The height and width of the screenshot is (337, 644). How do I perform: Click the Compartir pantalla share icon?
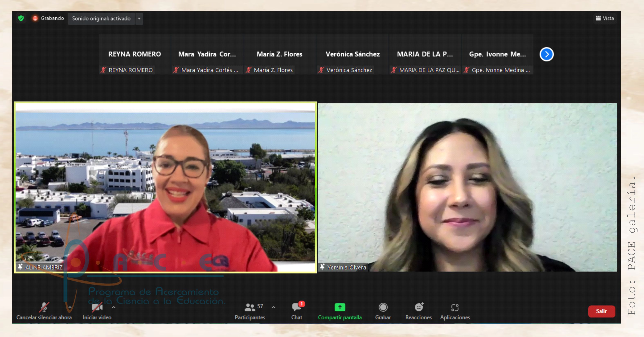tap(339, 307)
